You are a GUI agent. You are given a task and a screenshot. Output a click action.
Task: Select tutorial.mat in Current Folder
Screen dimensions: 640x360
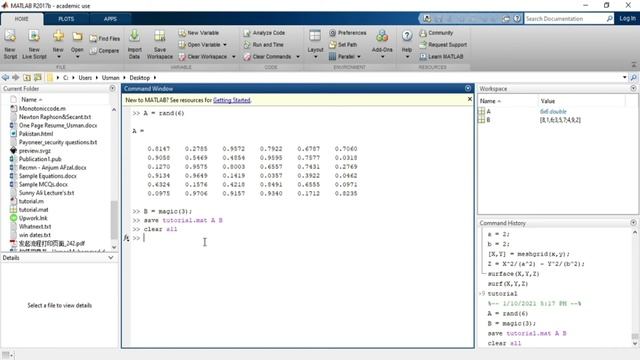[33, 209]
